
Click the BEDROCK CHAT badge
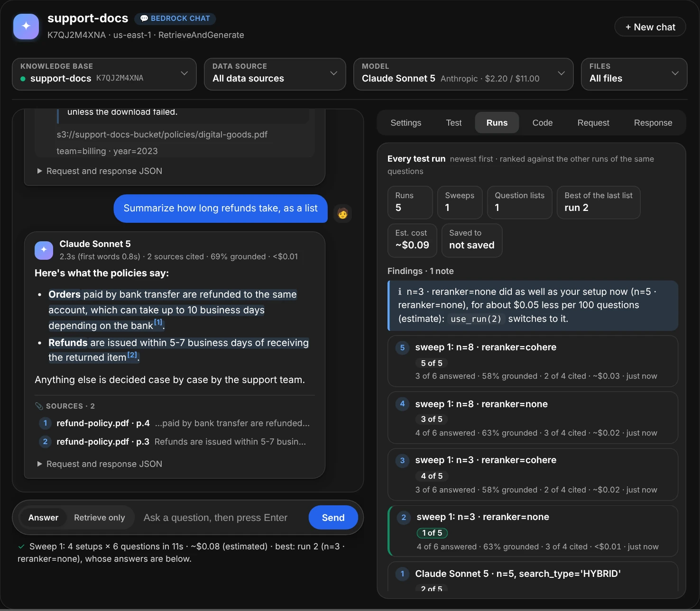(x=175, y=18)
